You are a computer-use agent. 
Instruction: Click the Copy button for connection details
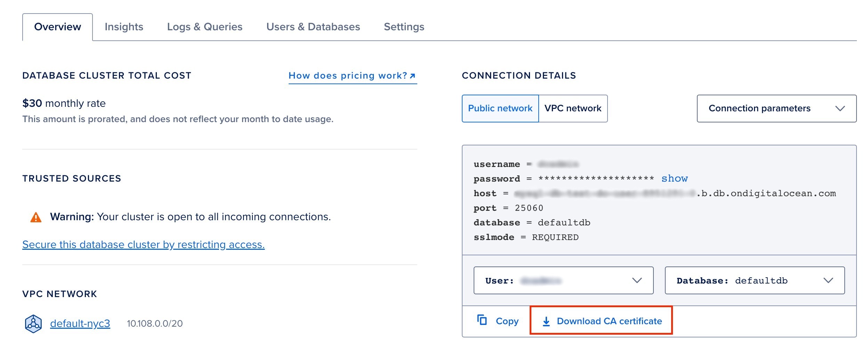[506, 321]
